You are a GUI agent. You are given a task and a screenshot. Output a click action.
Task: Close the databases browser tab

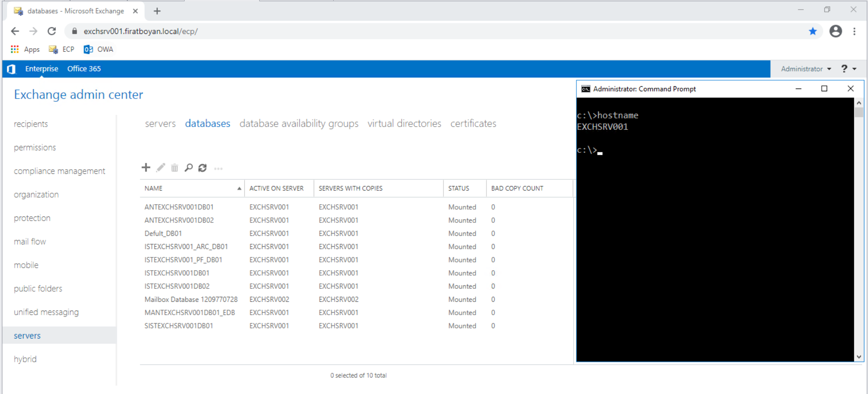pos(135,11)
